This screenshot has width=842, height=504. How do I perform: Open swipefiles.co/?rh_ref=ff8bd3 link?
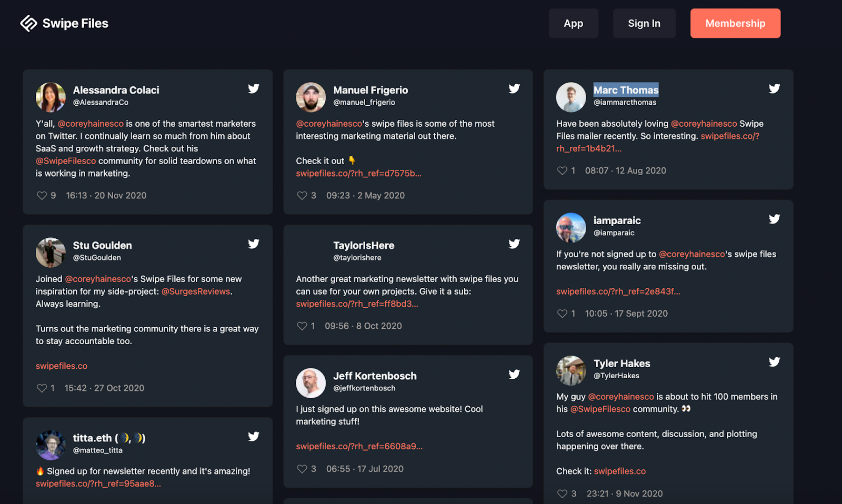tap(357, 304)
